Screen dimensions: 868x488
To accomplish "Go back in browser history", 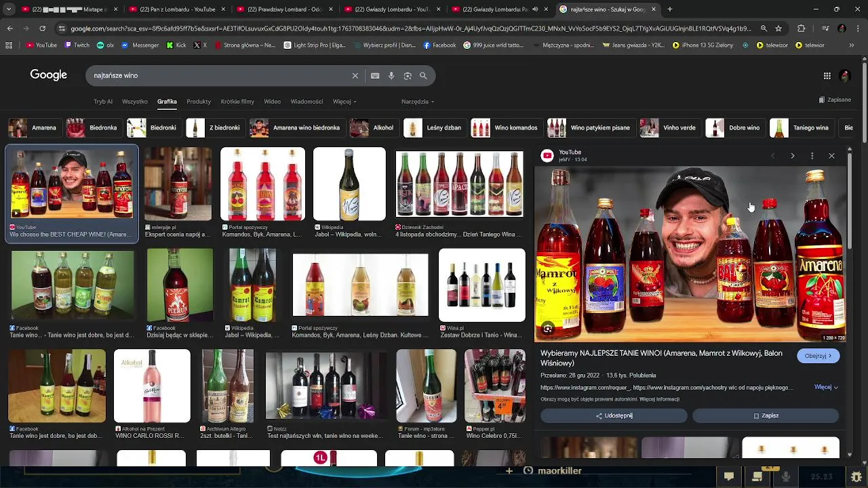I will [x=10, y=28].
